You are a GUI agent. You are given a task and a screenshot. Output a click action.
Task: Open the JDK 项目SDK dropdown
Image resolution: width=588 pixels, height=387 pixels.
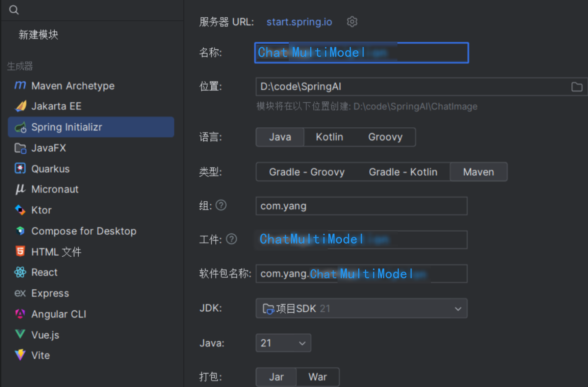[361, 309]
